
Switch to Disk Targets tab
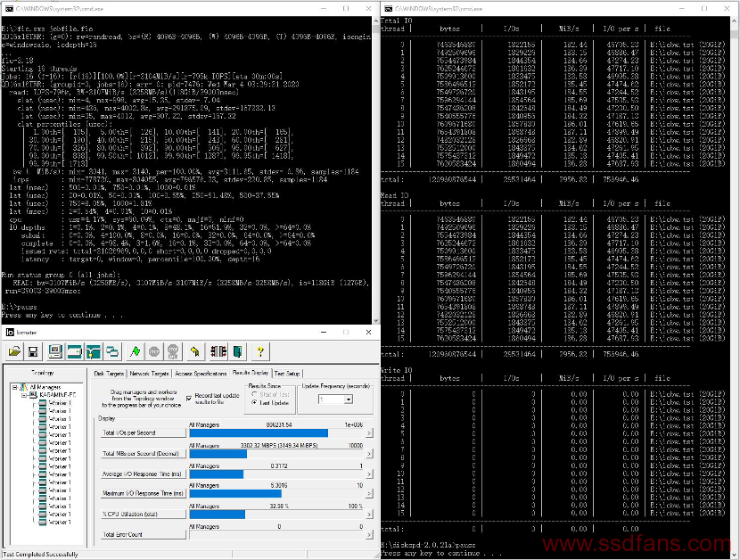[x=109, y=374]
